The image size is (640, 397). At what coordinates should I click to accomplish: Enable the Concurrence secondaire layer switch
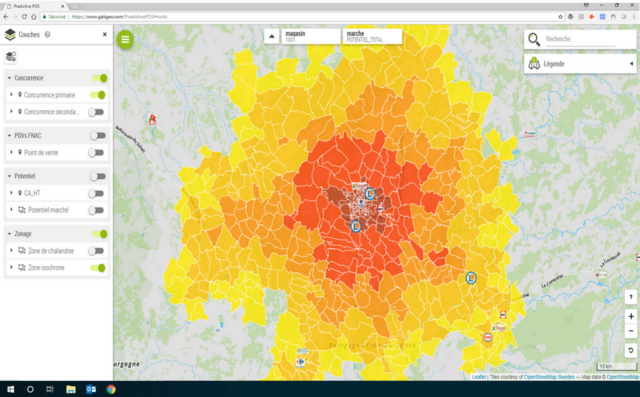click(x=96, y=112)
